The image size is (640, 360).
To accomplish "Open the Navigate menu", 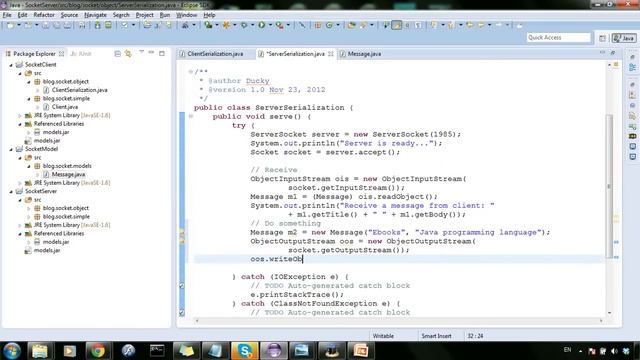I will tap(95, 15).
